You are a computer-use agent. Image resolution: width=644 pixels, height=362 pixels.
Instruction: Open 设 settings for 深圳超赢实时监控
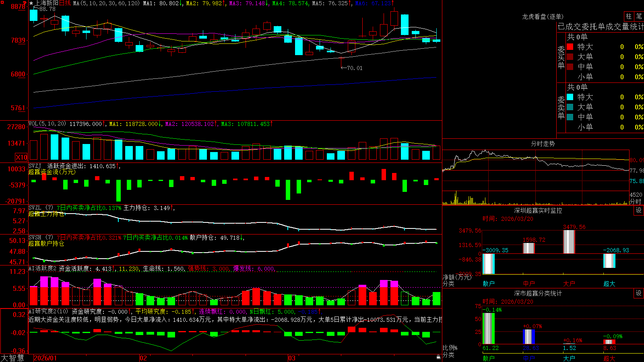(x=639, y=210)
